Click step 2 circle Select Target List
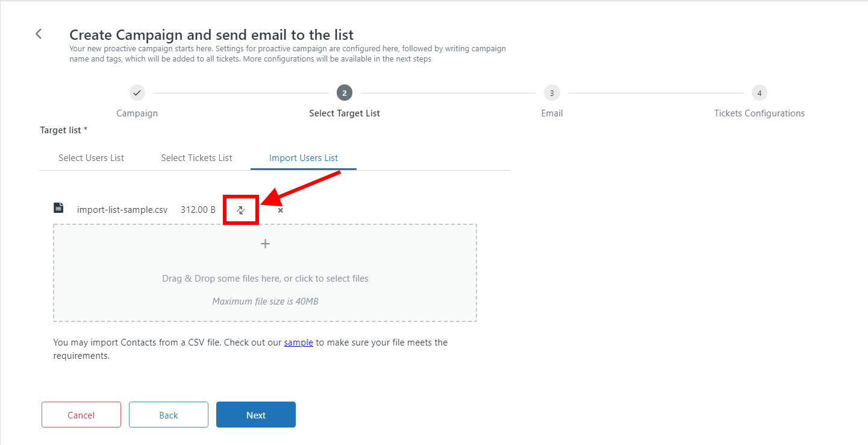This screenshot has height=445, width=868. tap(345, 93)
